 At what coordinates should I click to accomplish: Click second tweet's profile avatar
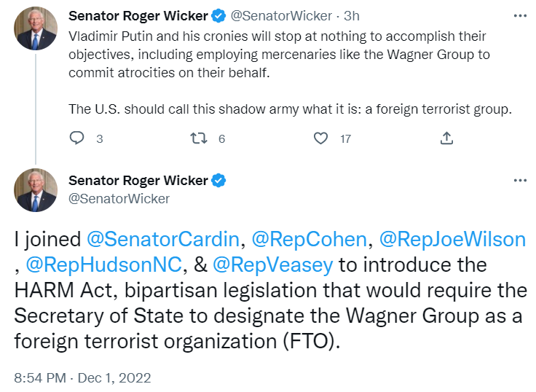(36, 190)
